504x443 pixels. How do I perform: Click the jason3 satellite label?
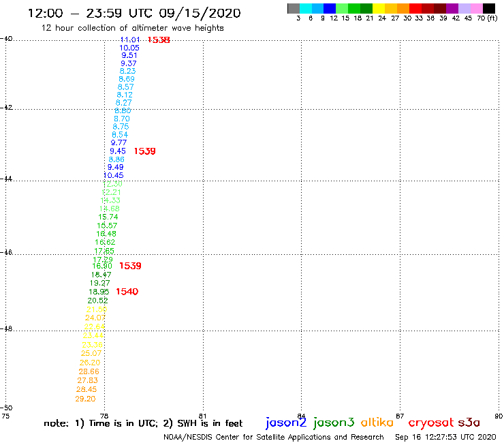point(334,423)
